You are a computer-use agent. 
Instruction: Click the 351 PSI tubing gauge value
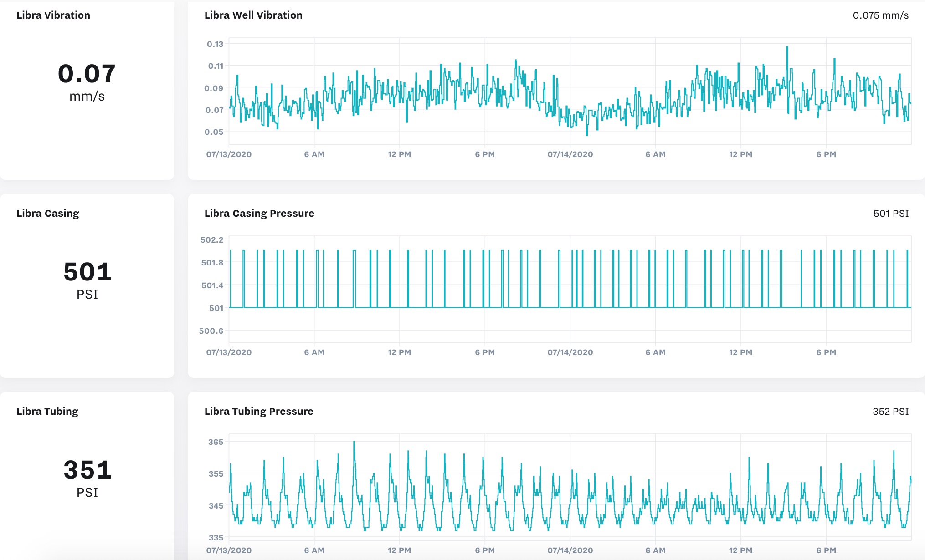click(x=87, y=478)
